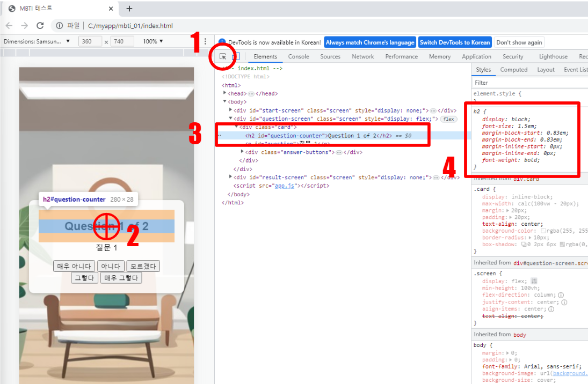
Task: Reload the page with refresh icon
Action: [40, 26]
